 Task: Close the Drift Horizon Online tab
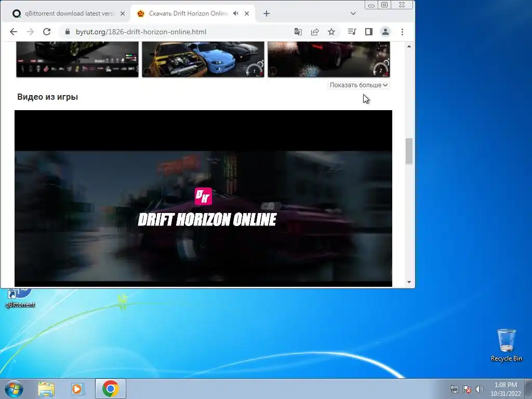point(247,14)
